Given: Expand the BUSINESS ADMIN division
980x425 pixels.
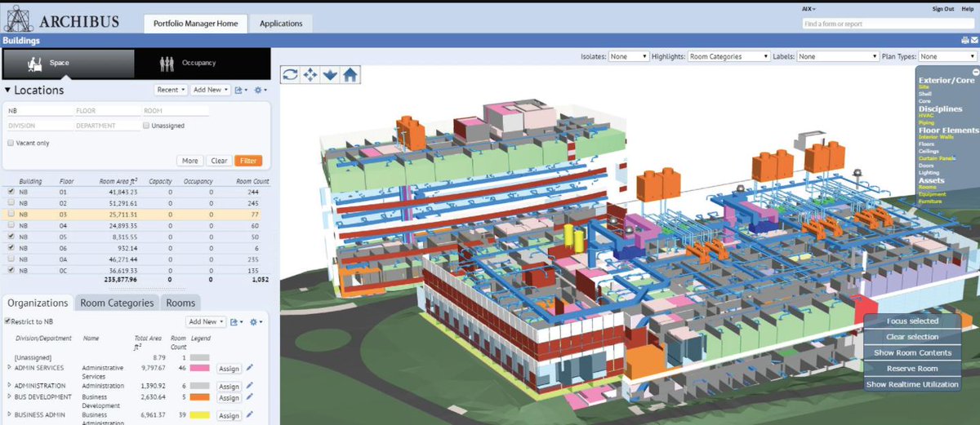Looking at the screenshot, I should pos(10,415).
